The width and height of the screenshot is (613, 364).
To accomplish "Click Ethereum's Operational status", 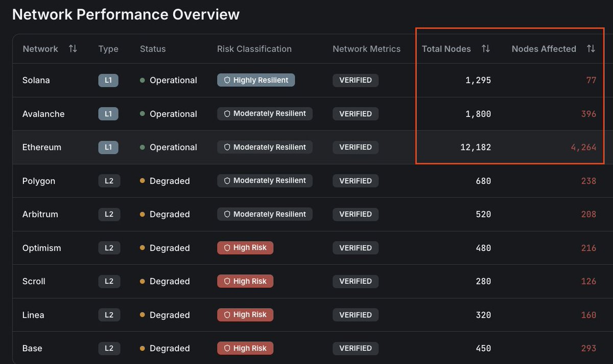I will coord(169,147).
